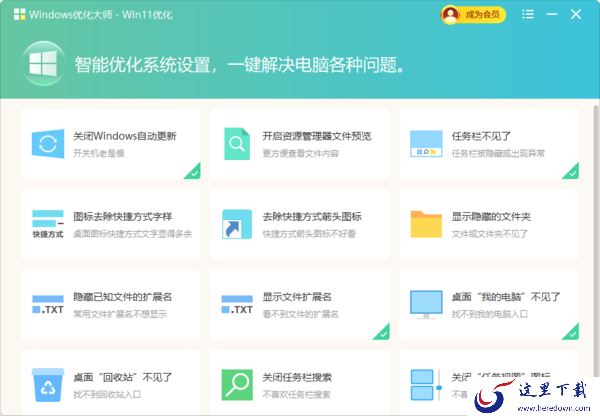Viewport: 600px width, 416px height.
Task: Click the .TXT icon for 显示文件扩展名
Action: pos(237,305)
